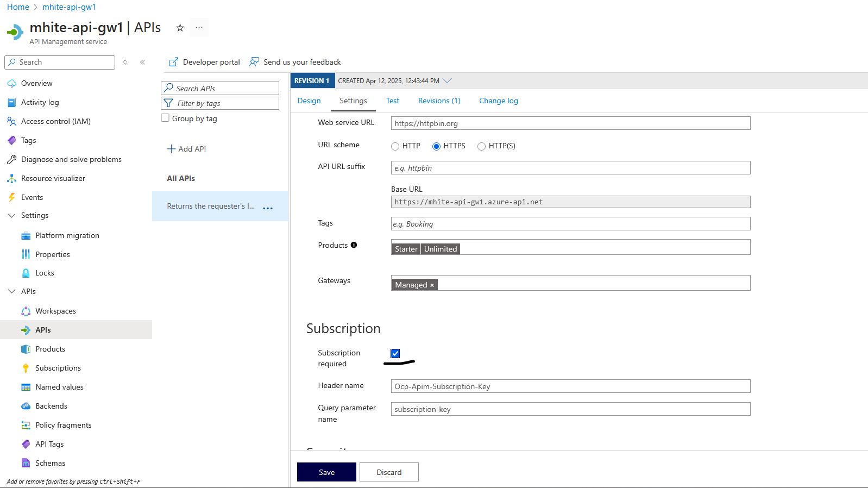The image size is (868, 488).
Task: Click the Save button
Action: pos(326,472)
